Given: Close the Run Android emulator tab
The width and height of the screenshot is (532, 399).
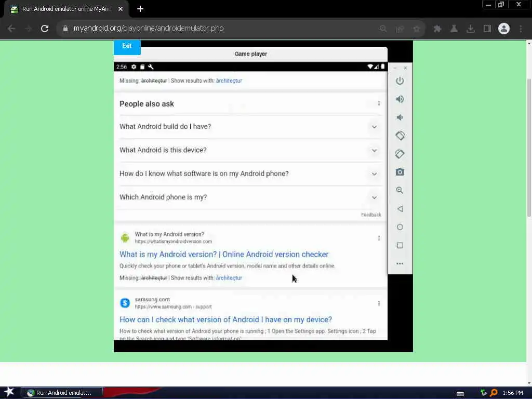Looking at the screenshot, I should point(121,9).
